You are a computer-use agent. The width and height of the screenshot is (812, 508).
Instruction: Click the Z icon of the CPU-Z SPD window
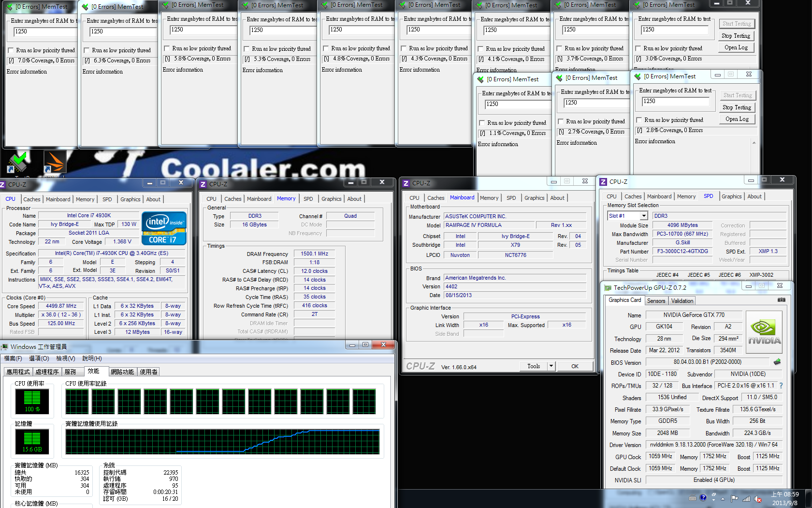(603, 182)
